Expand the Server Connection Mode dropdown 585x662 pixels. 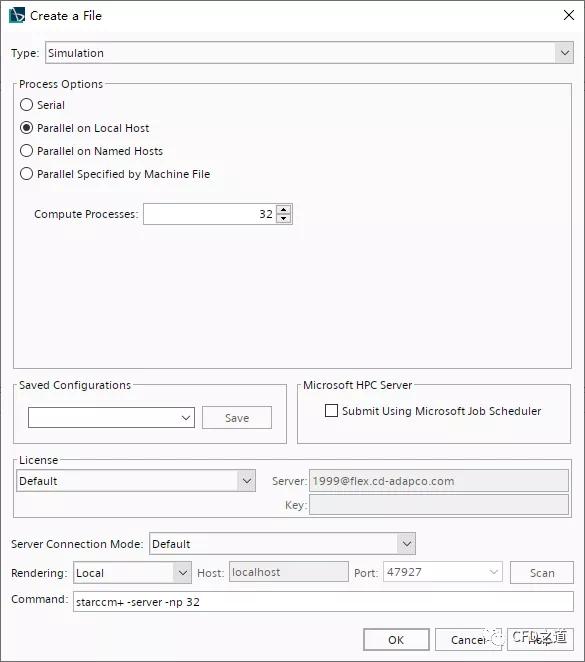coord(282,544)
